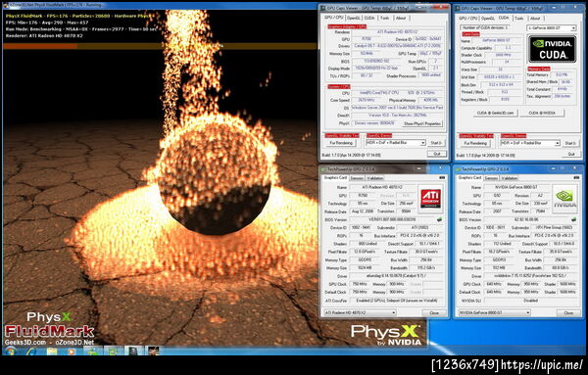Open the Sensors tab in NVIDIA GPU-Z window
This screenshot has width=588, height=375.
click(x=491, y=178)
